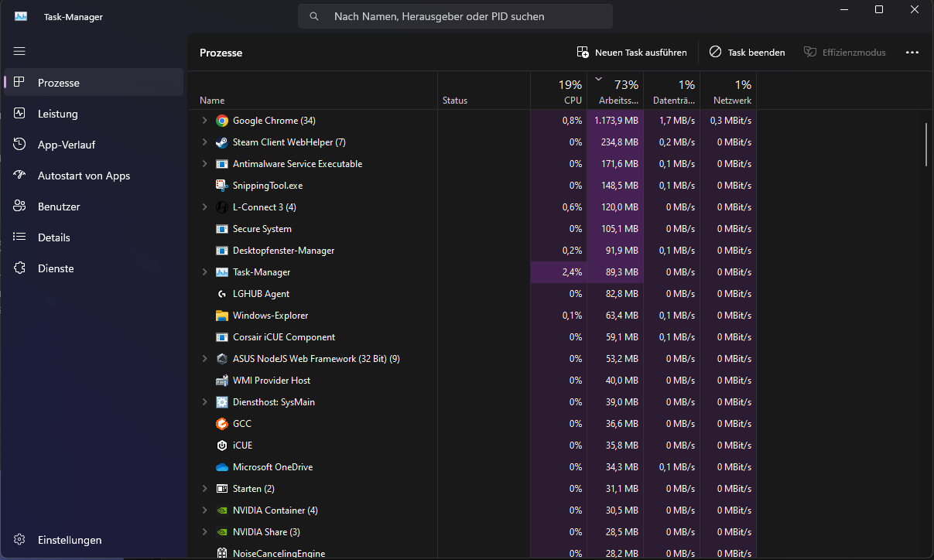The image size is (934, 560).
Task: Sort by the Datenträger column header
Action: tap(672, 90)
